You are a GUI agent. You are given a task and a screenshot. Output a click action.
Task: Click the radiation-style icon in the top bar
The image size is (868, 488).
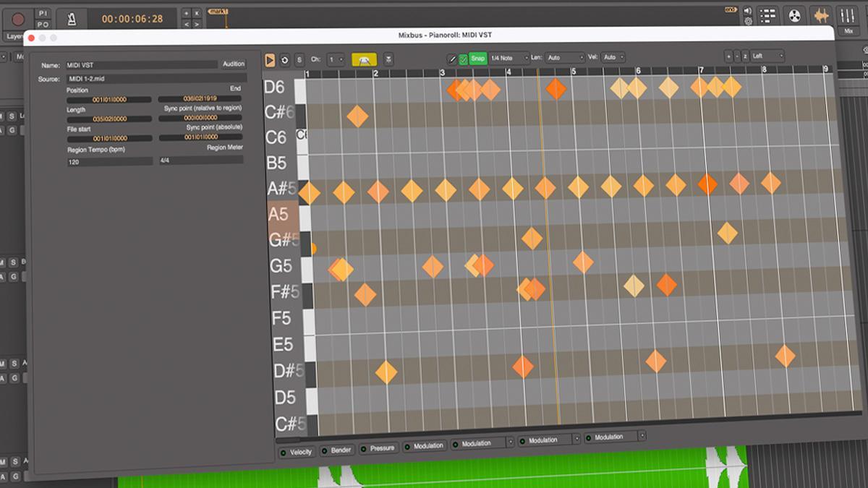pyautogui.click(x=794, y=15)
